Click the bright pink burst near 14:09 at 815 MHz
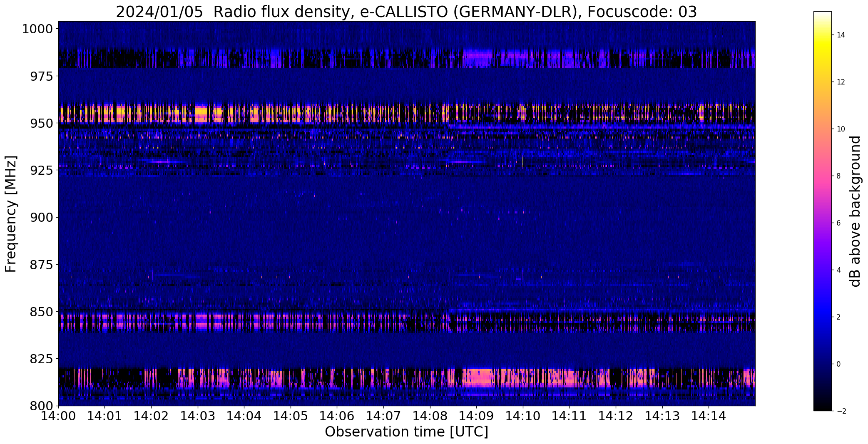Image resolution: width=868 pixels, height=444 pixels. [x=478, y=378]
